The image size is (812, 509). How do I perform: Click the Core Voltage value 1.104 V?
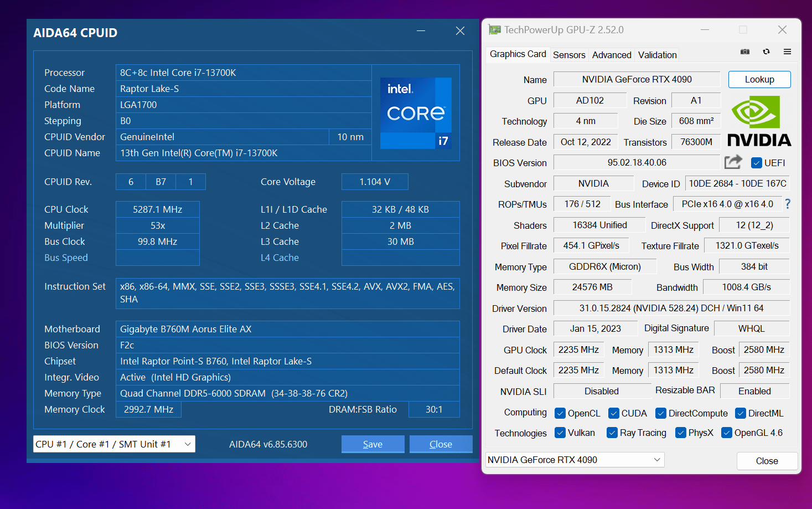point(375,182)
